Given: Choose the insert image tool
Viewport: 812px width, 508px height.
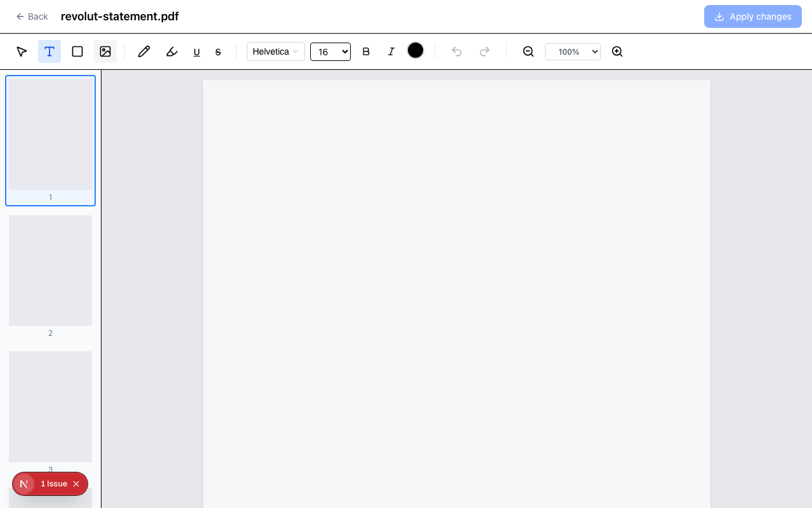Looking at the screenshot, I should point(105,51).
